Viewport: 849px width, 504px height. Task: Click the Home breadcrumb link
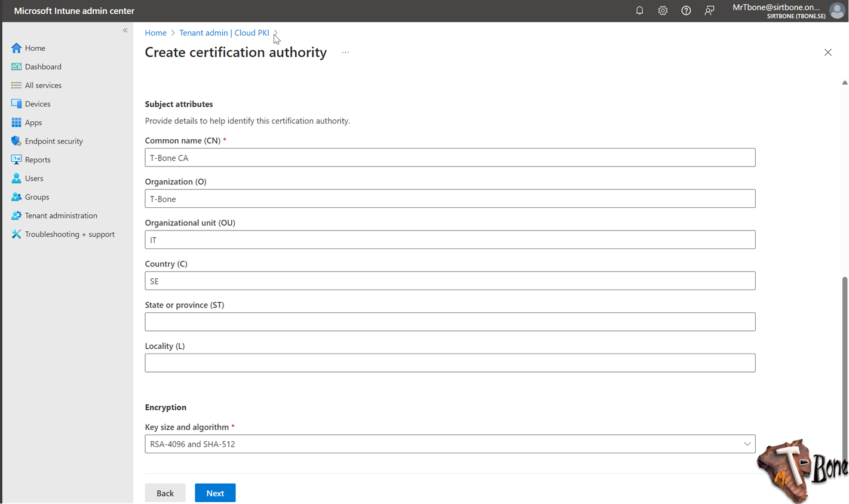coord(155,33)
